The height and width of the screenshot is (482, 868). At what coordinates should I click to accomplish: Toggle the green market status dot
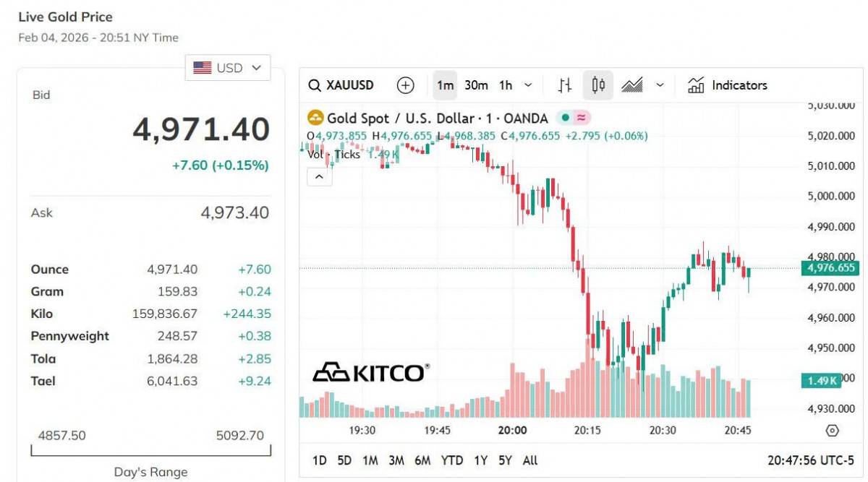[x=566, y=118]
